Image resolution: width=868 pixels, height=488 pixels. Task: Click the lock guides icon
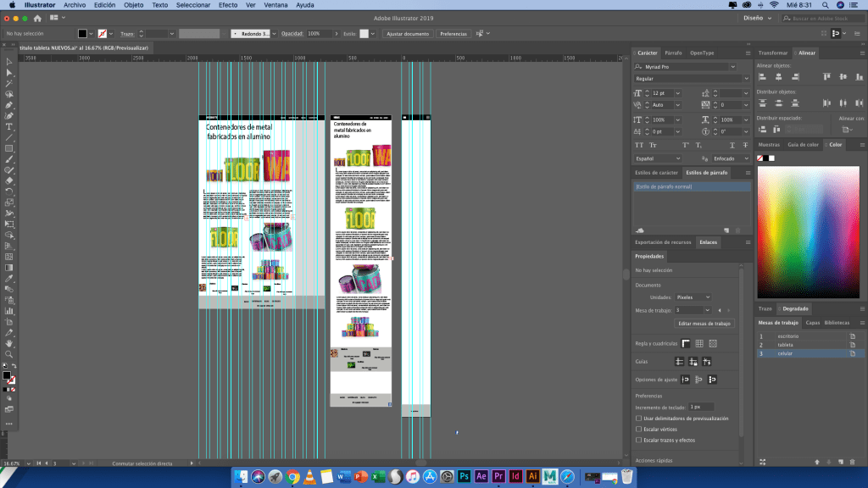(693, 361)
